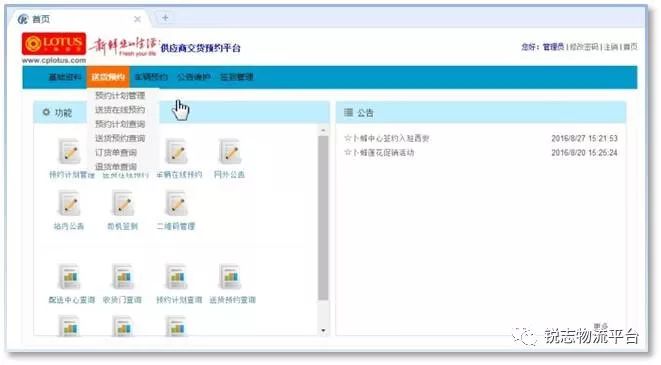Screen dimensions: 661x365
Task: Choose 订货单查询 from the dropdown menu
Action: tap(116, 153)
